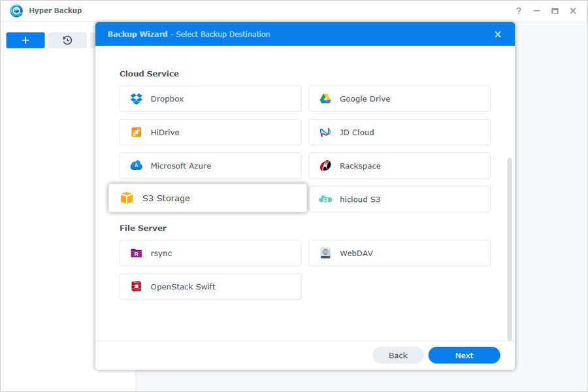588x392 pixels.
Task: Click the red OpenStack Swift icon
Action: [136, 287]
